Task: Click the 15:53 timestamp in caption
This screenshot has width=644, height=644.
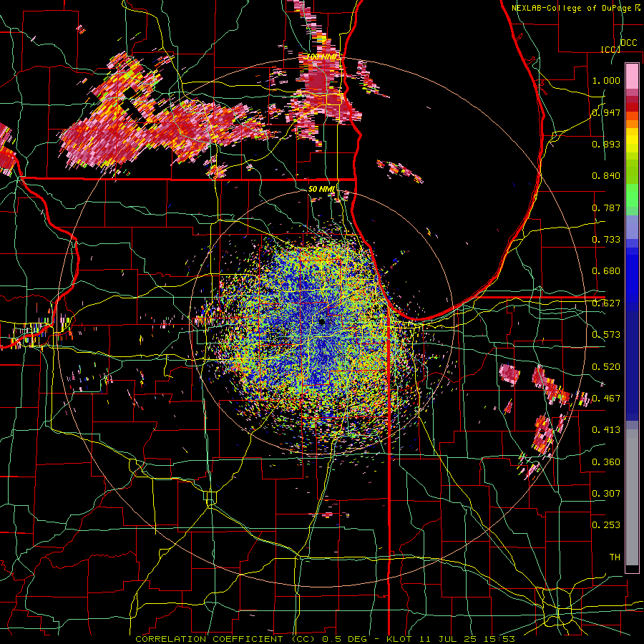Action: [500, 639]
